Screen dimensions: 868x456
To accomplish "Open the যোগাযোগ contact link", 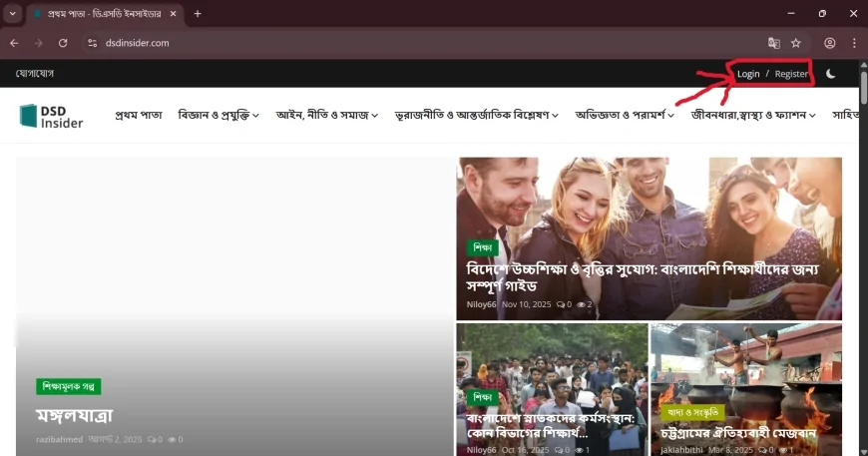I will coord(35,74).
